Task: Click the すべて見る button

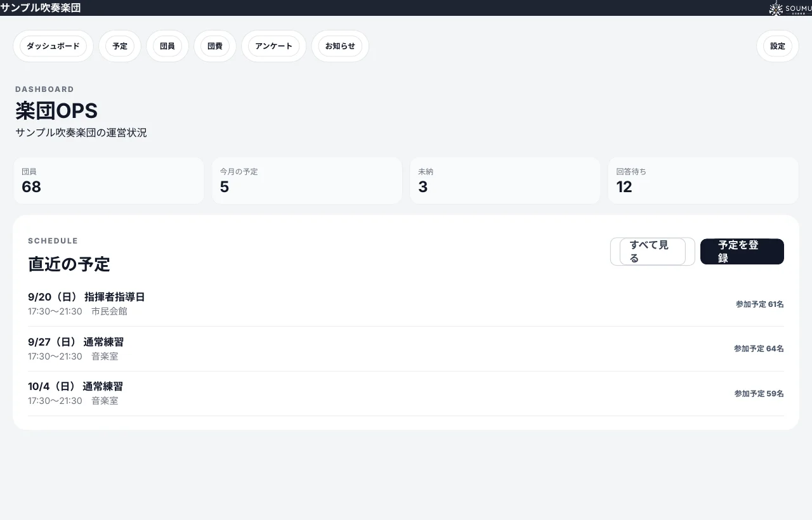Action: click(x=653, y=252)
